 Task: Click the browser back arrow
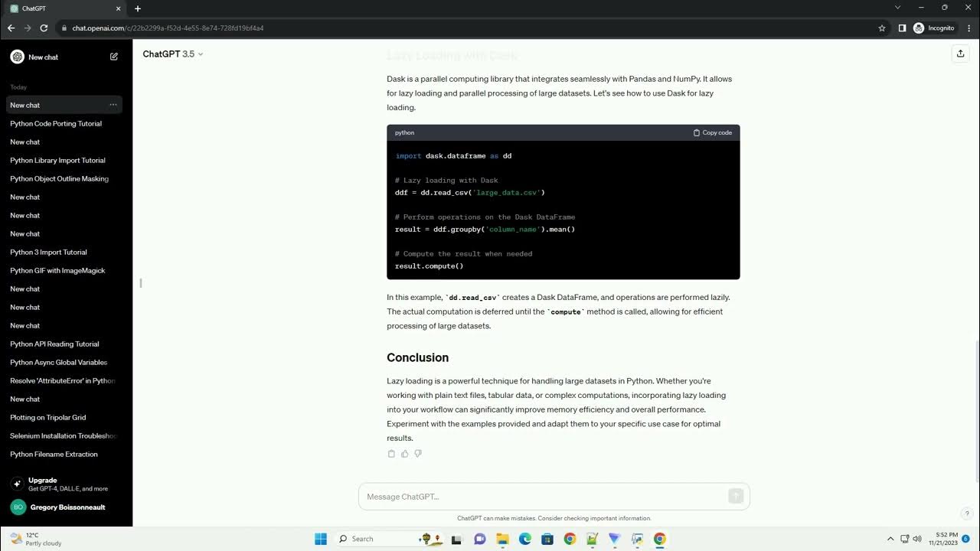[x=11, y=28]
